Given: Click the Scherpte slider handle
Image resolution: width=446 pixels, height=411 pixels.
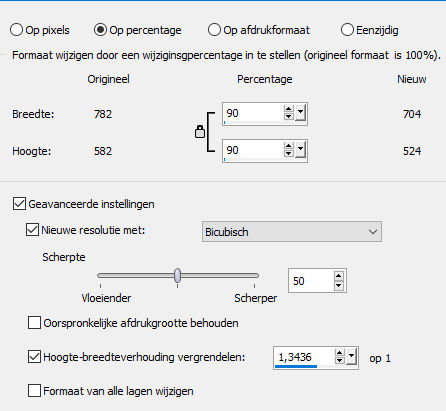Looking at the screenshot, I should (178, 276).
